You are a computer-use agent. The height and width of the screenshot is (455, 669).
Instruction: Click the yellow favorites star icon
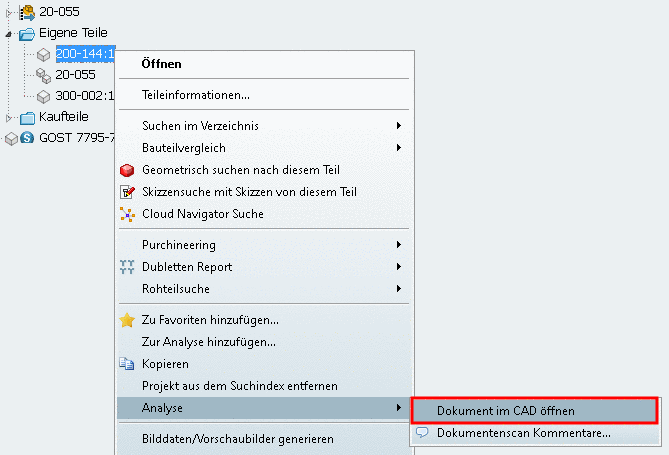[x=127, y=321]
